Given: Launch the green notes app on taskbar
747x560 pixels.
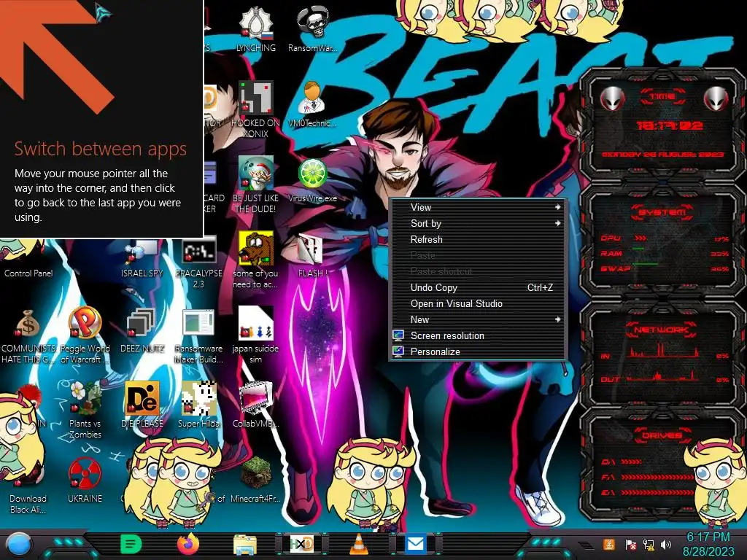Looking at the screenshot, I should [x=131, y=544].
